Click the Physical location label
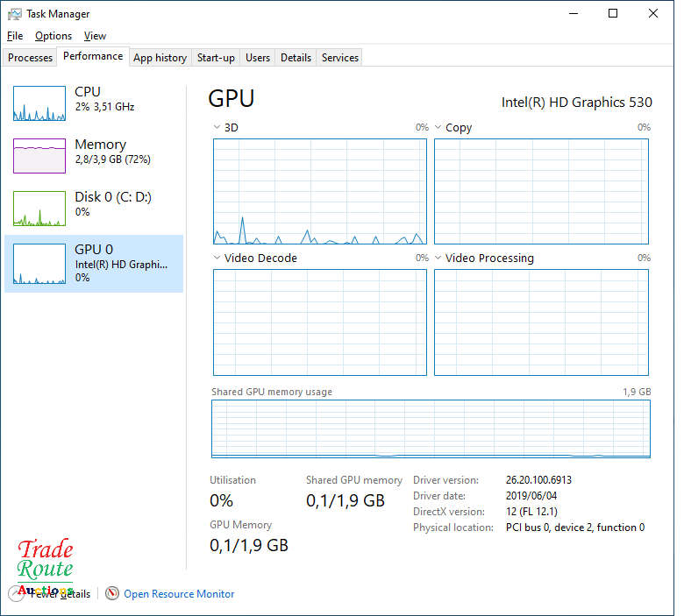This screenshot has width=684, height=616. 453,527
